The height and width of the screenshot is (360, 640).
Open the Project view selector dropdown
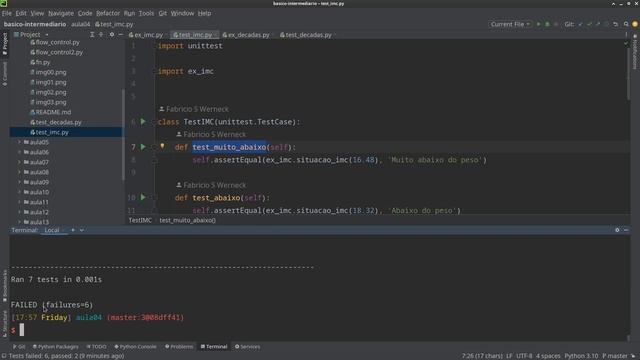(31, 35)
